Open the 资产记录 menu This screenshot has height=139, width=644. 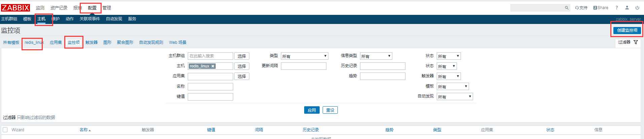point(59,8)
